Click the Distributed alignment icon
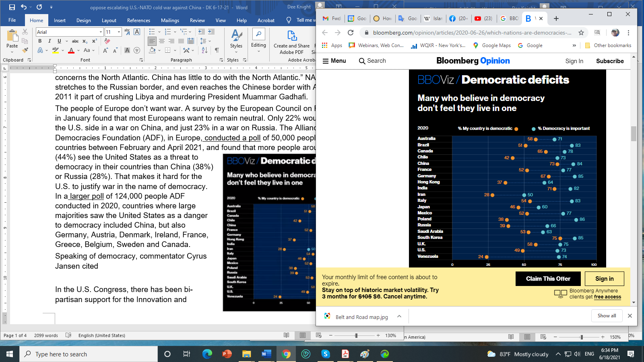The height and width of the screenshot is (362, 644). coord(191,41)
